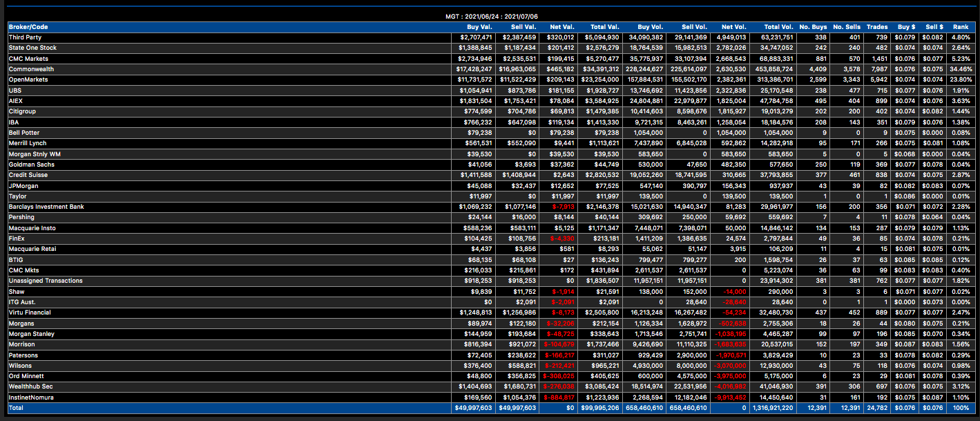Click OpenMarkets' 23.80% rank value
This screenshot has height=421, width=980.
point(959,79)
